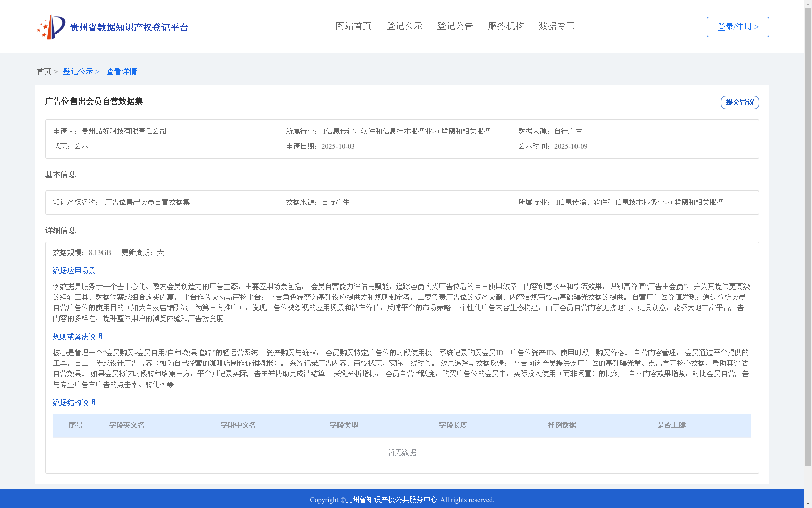Click the 基本信息 section heading

pyautogui.click(x=60, y=174)
